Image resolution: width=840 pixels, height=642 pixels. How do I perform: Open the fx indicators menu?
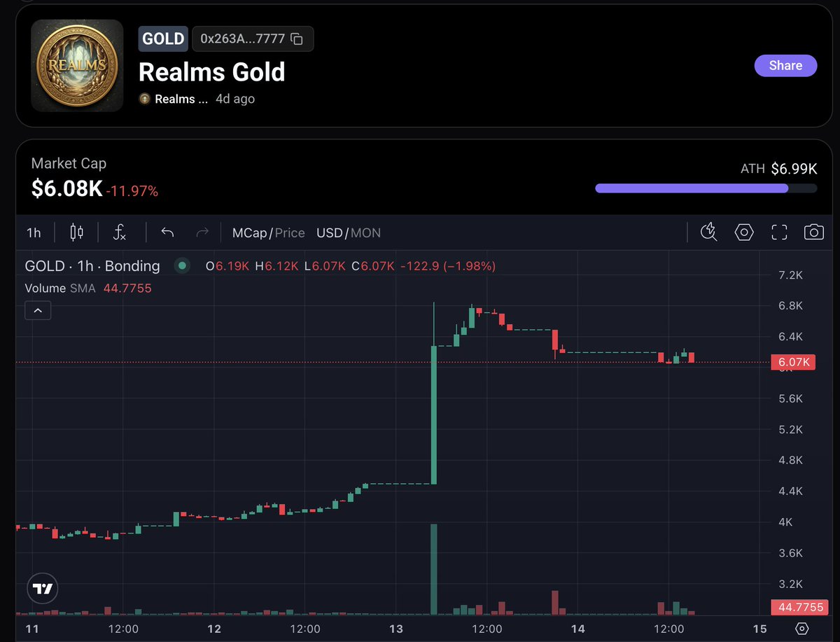120,232
